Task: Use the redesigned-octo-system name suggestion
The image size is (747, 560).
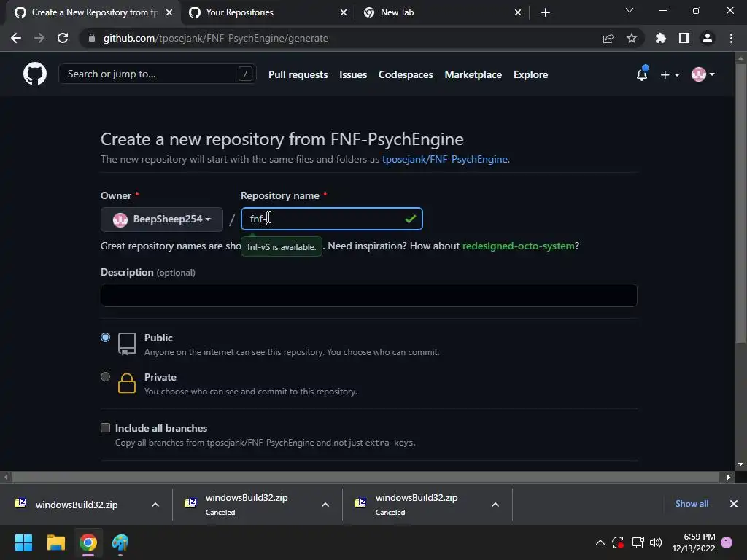Action: [x=519, y=246]
